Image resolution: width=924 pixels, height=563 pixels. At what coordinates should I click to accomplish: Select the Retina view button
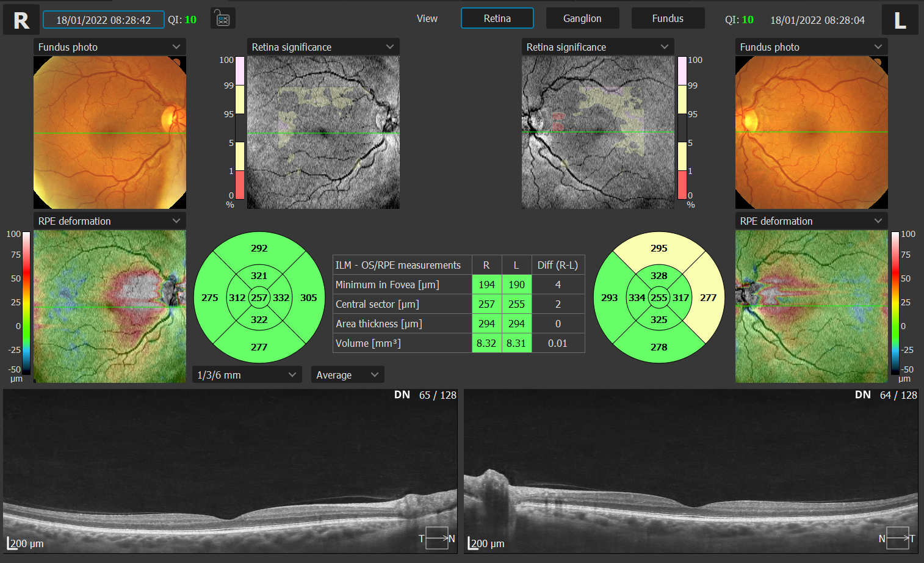(497, 18)
